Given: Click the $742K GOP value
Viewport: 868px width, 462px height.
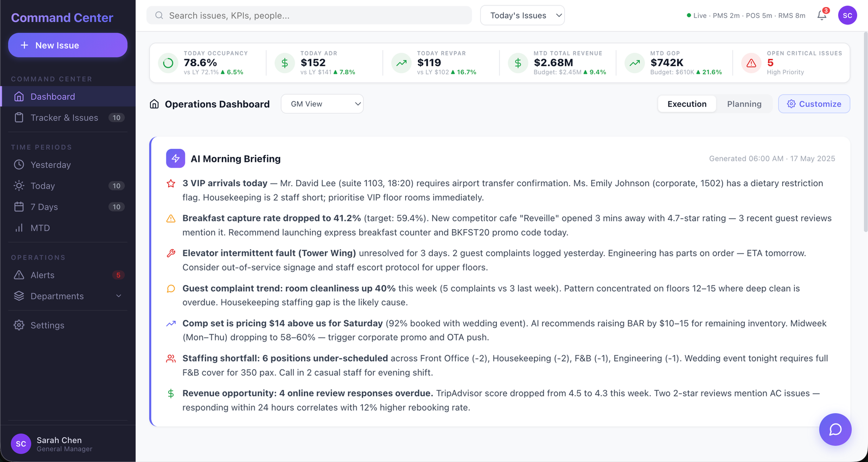Looking at the screenshot, I should click(667, 62).
